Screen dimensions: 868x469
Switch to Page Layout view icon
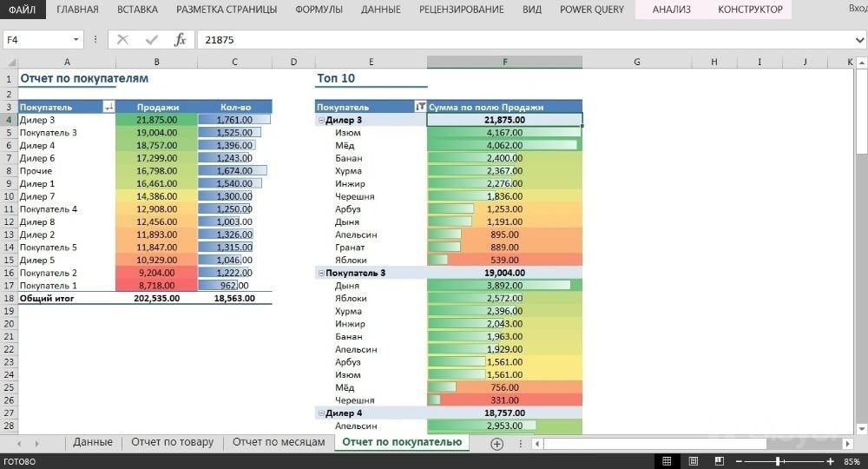tap(691, 460)
